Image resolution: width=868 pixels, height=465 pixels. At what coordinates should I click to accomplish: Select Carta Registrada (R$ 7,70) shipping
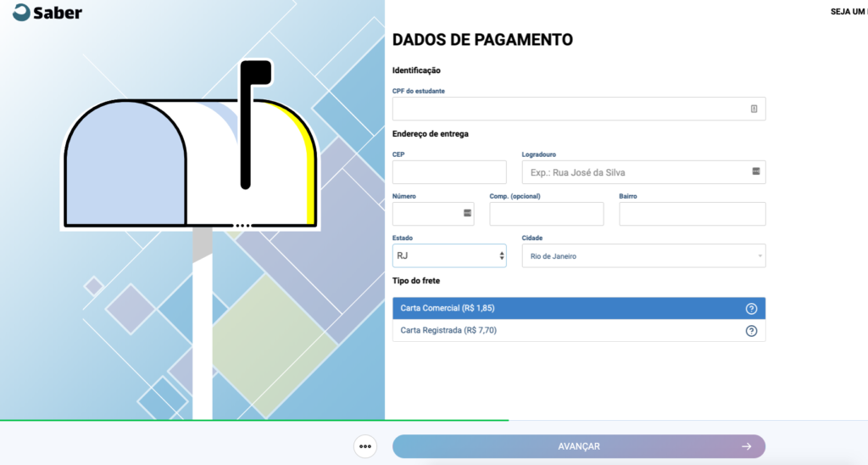pos(579,330)
